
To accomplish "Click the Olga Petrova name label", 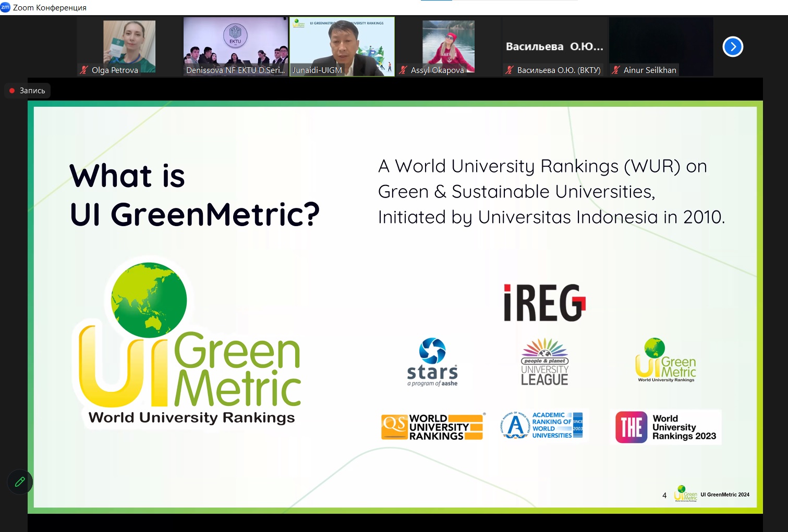I will point(115,70).
